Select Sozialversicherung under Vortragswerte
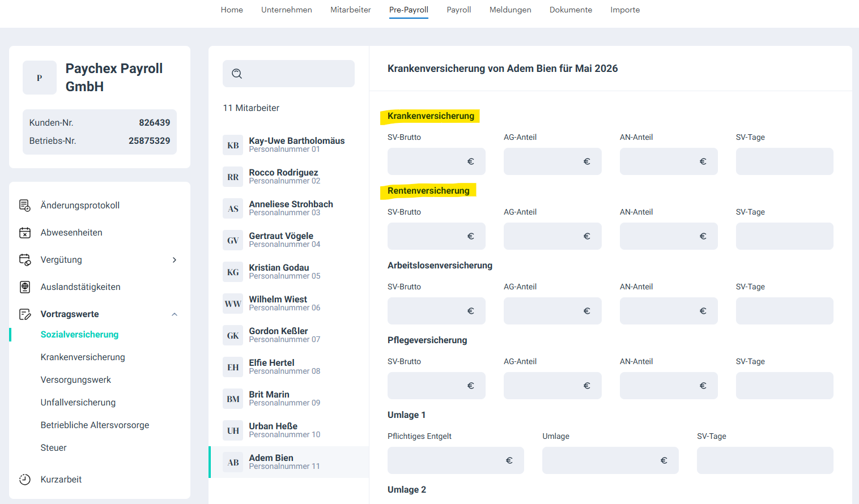The height and width of the screenshot is (504, 859). tap(79, 334)
